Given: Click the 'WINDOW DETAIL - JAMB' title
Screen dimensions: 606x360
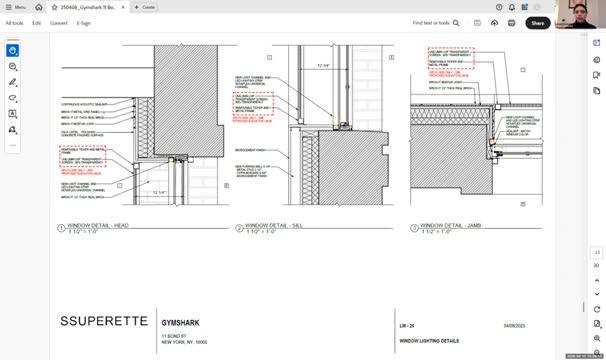Looking at the screenshot, I should tap(451, 225).
